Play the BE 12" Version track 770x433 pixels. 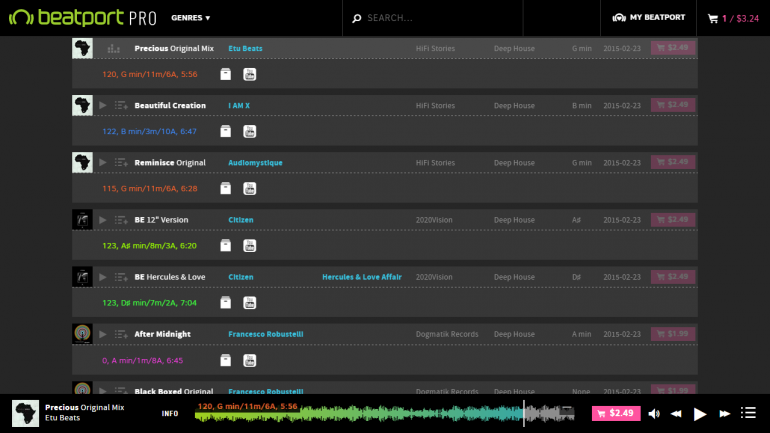(x=103, y=220)
